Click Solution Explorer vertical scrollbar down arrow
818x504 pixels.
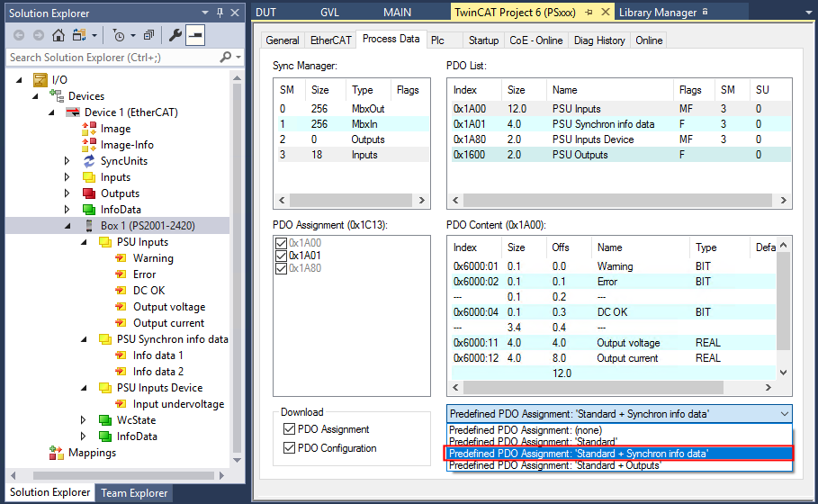click(237, 460)
